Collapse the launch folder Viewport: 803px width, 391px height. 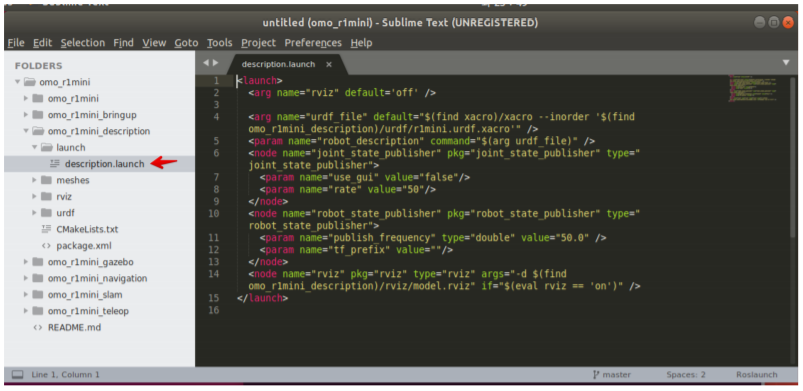tap(35, 148)
